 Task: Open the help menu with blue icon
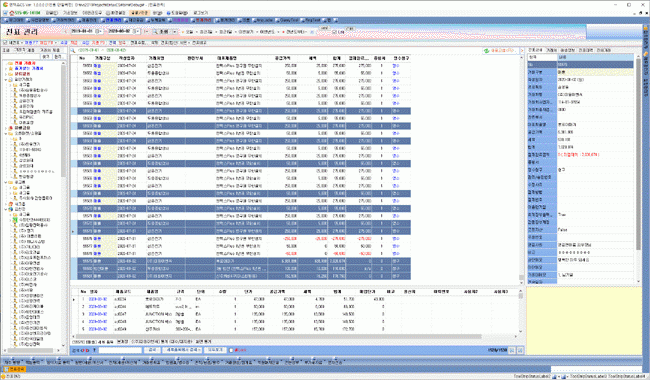[x=177, y=13]
